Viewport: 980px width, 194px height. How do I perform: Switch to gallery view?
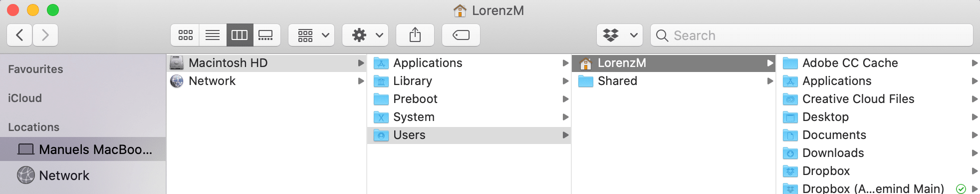coord(266,35)
